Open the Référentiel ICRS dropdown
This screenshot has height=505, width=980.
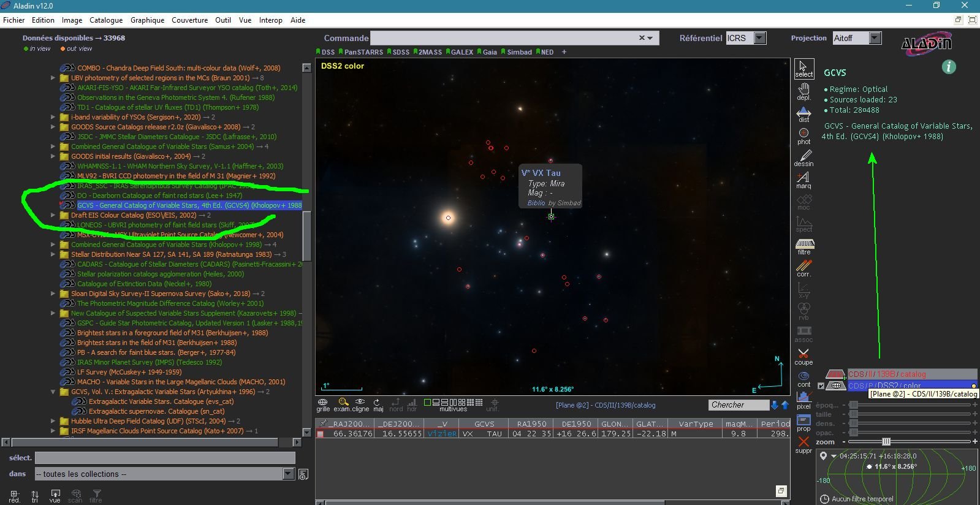click(760, 38)
